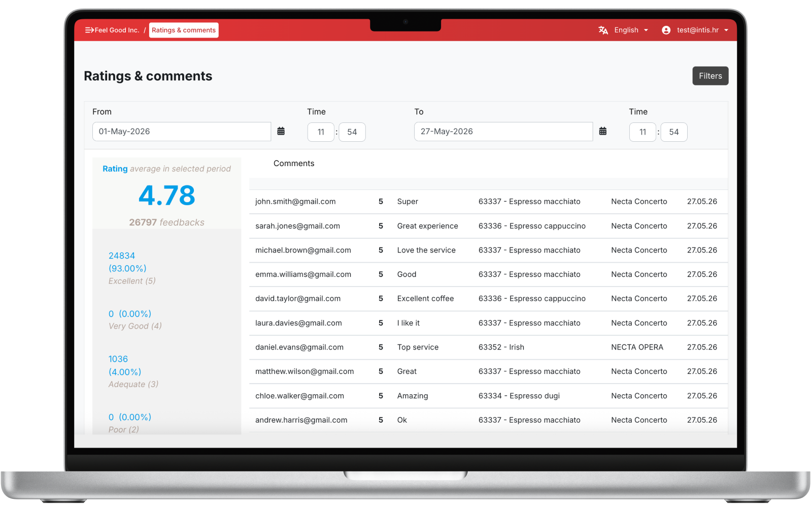Select the Ratings & comments breadcrumb tab

184,30
